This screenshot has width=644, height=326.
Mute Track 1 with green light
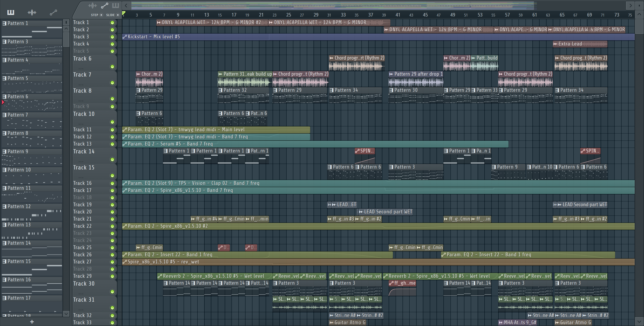(112, 23)
